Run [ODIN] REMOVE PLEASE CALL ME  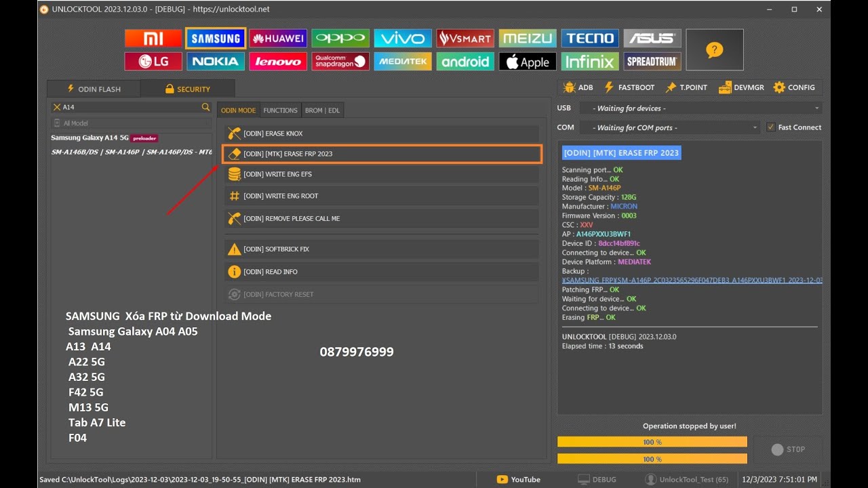[x=382, y=218]
